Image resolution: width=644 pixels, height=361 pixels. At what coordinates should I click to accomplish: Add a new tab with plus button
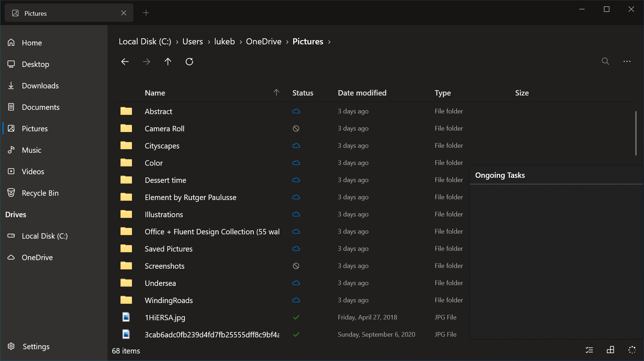[x=146, y=13]
